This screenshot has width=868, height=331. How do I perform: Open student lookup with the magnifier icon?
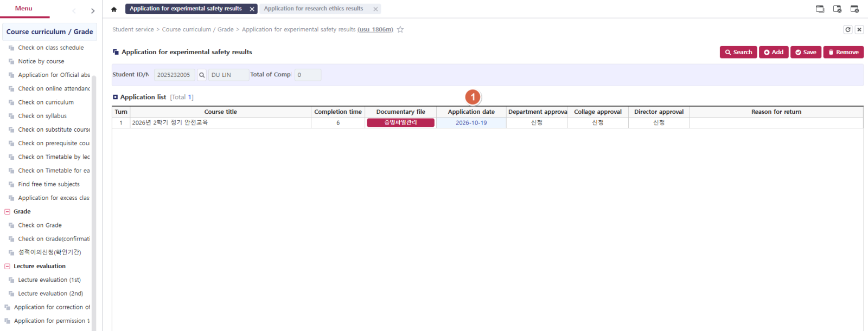[x=202, y=75]
